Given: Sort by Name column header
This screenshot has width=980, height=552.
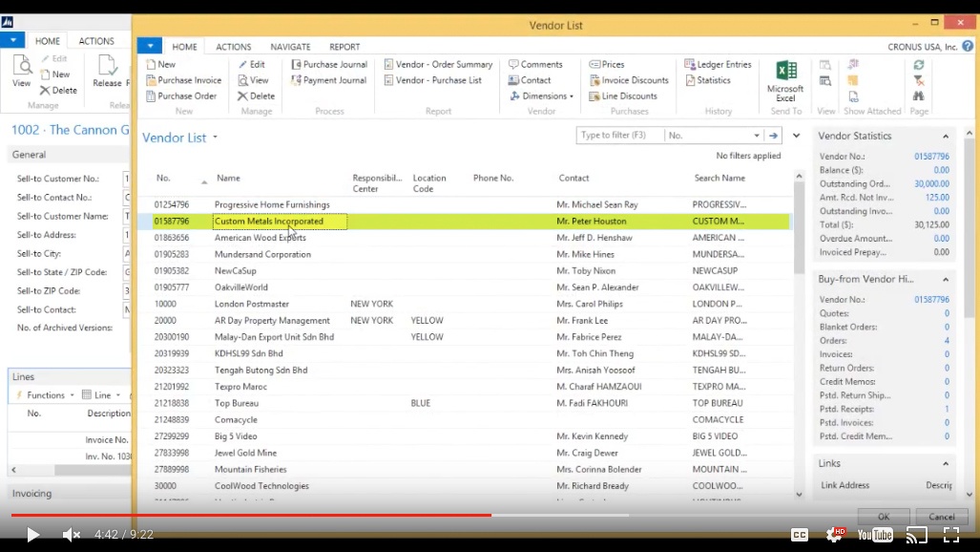Looking at the screenshot, I should point(228,179).
